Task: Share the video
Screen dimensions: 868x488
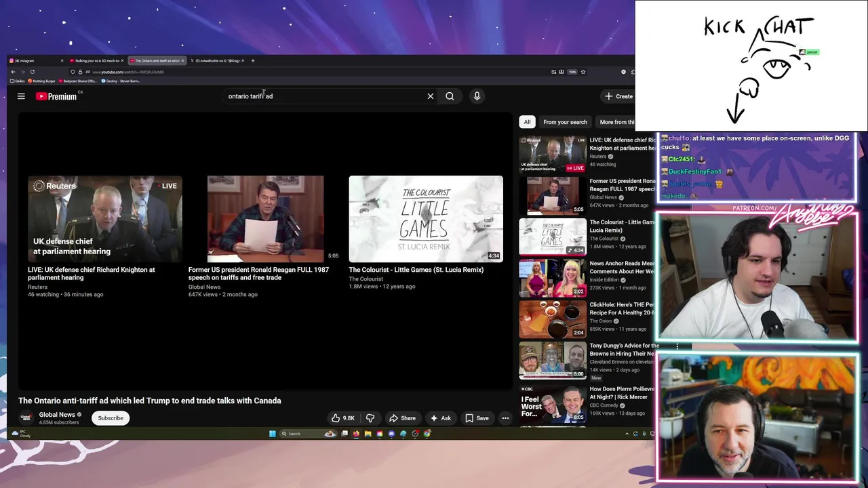Action: 403,418
